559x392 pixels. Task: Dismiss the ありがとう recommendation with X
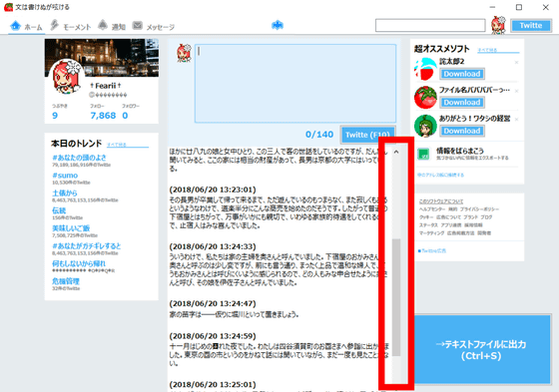click(x=516, y=120)
